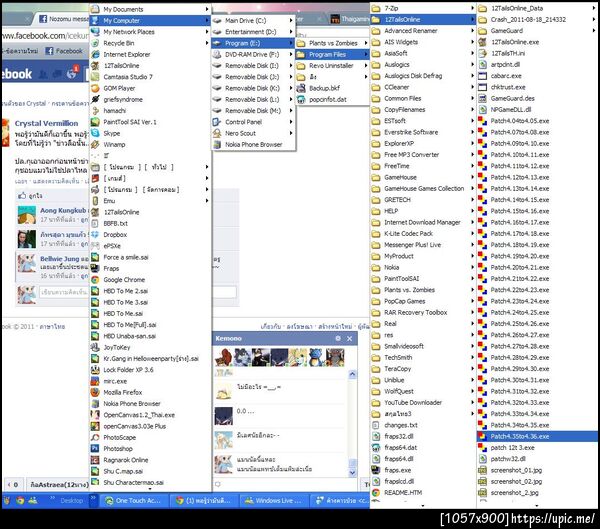Expand My Documents submenu
Screen dimensions: 600x529
(x=207, y=9)
